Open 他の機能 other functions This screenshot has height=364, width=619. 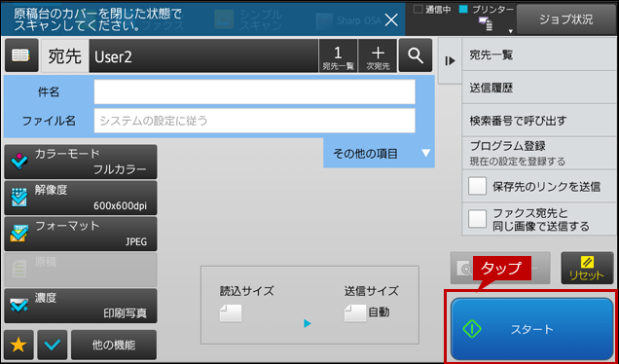point(114,346)
